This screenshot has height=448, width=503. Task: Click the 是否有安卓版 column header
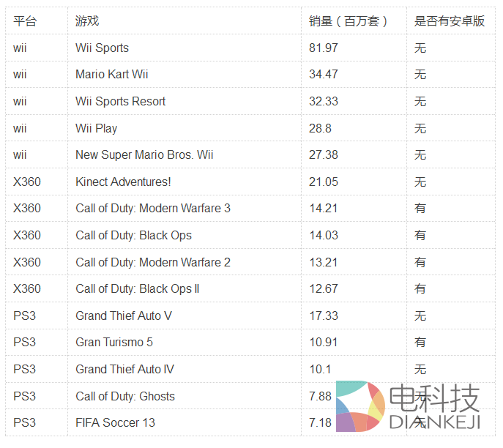[x=450, y=21]
